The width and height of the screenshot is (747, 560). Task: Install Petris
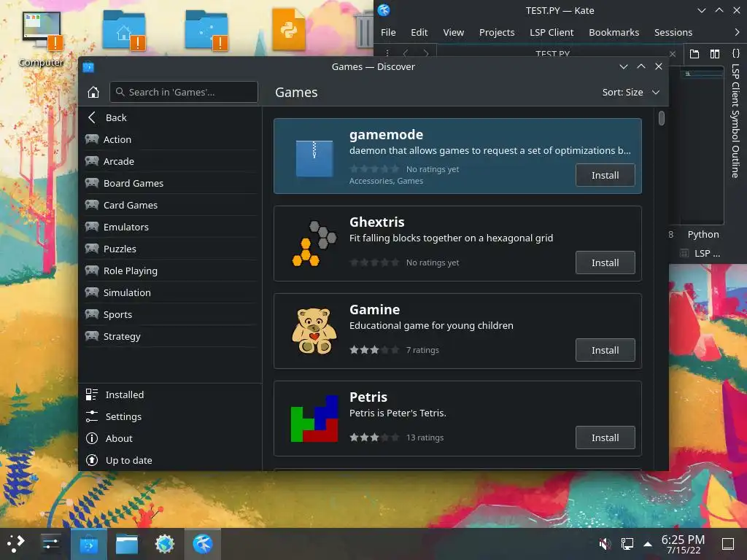coord(605,437)
